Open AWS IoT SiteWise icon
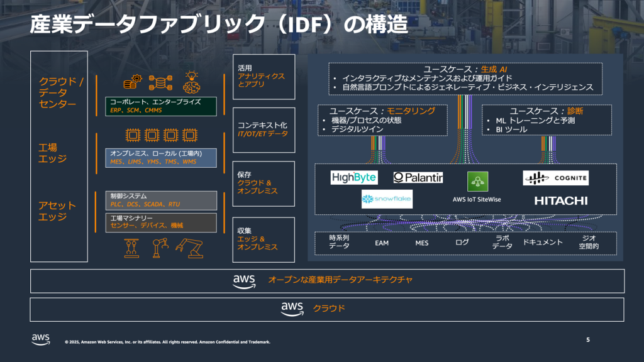Image resolution: width=644 pixels, height=362 pixels. [x=477, y=181]
